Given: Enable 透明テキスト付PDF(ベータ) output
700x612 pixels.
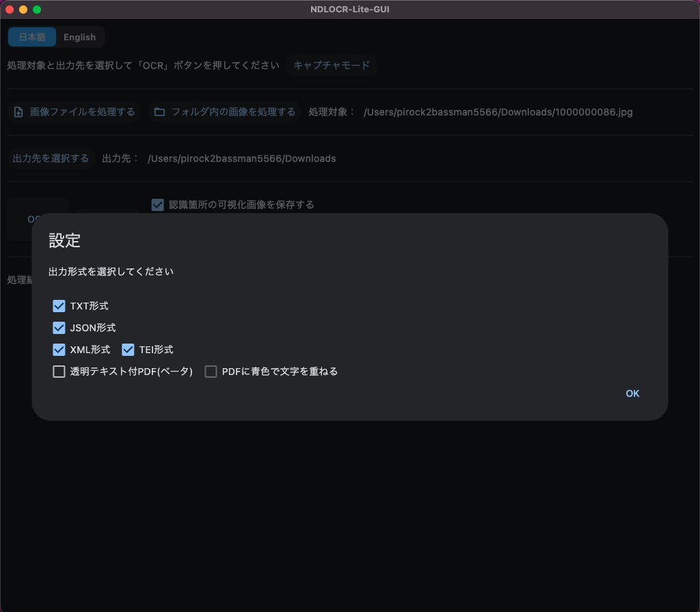Looking at the screenshot, I should 59,372.
